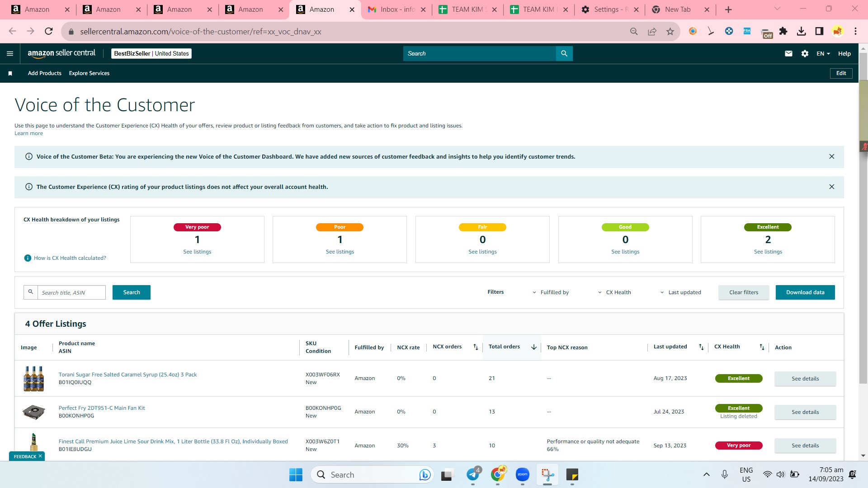Go back to the previous page
868x488 pixels.
(x=12, y=31)
